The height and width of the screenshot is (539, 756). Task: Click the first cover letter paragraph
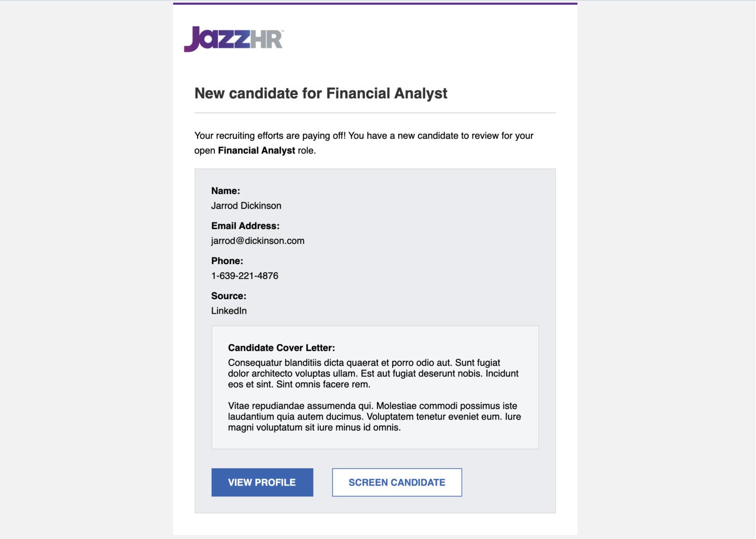(373, 373)
